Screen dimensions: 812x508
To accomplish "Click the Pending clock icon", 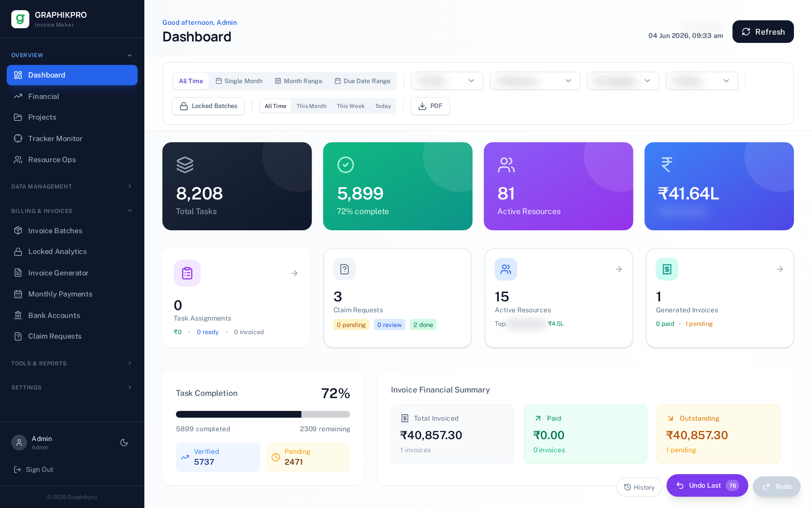I will [x=276, y=457].
